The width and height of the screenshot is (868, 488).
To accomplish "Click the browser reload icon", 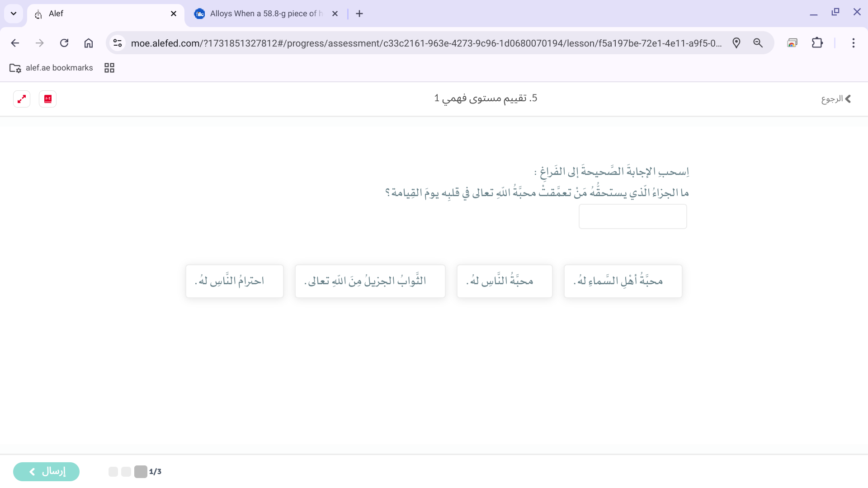I will 64,43.
